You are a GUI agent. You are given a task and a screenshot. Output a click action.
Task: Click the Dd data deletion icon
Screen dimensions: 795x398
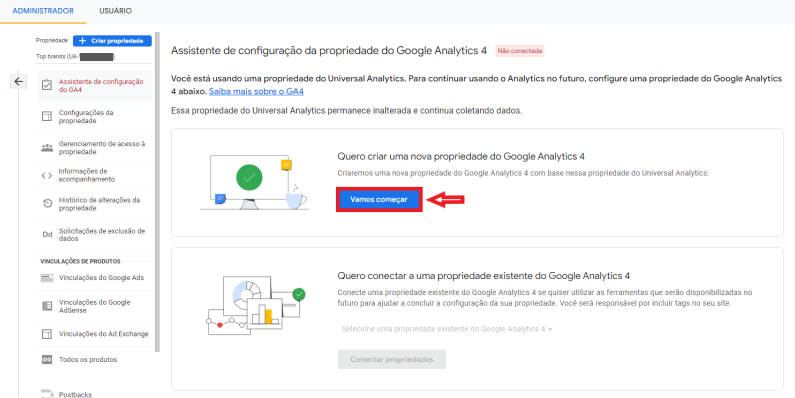(47, 235)
